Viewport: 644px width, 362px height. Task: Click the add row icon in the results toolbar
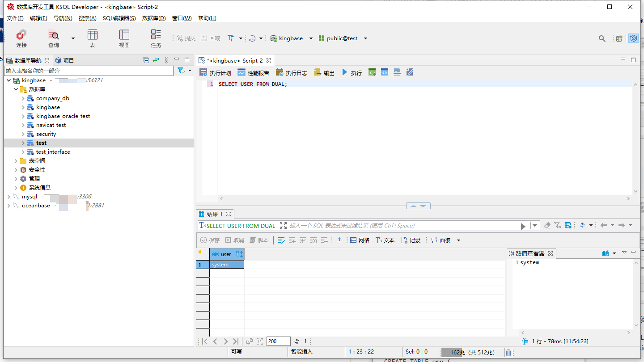[292, 240]
